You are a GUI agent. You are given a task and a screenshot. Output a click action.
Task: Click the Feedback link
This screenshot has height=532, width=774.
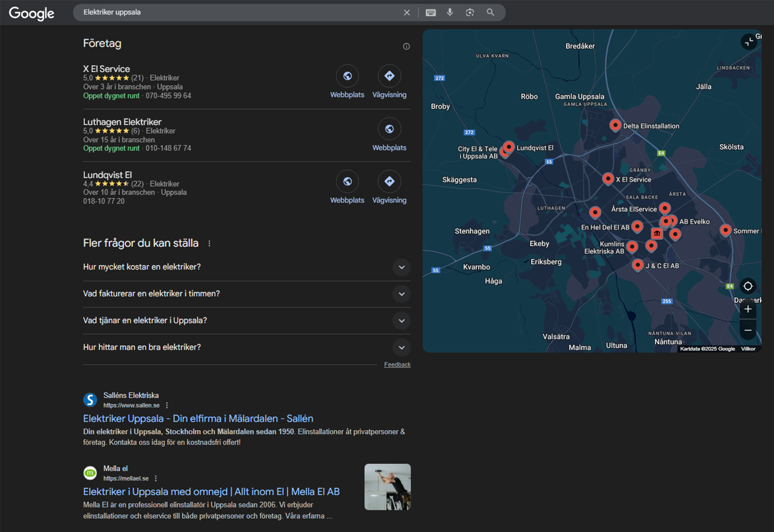point(397,364)
